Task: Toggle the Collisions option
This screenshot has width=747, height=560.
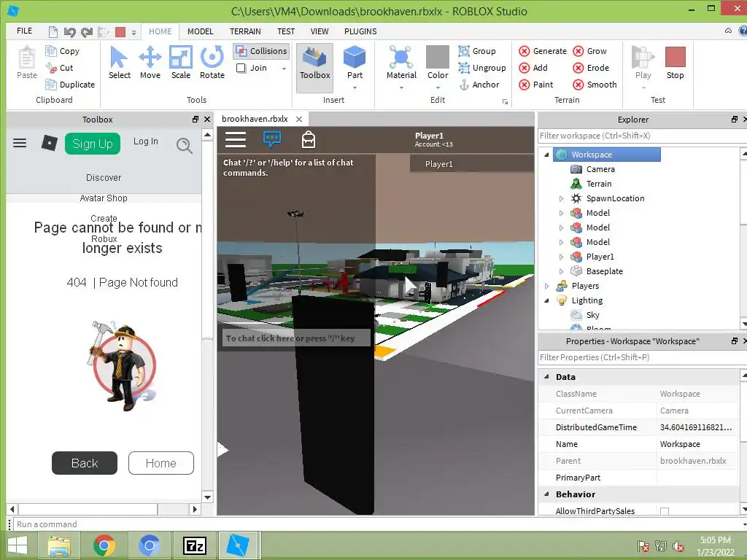Action: (262, 51)
